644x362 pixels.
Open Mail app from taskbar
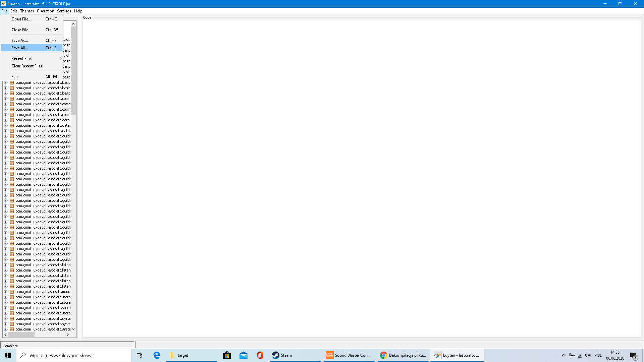244,355
